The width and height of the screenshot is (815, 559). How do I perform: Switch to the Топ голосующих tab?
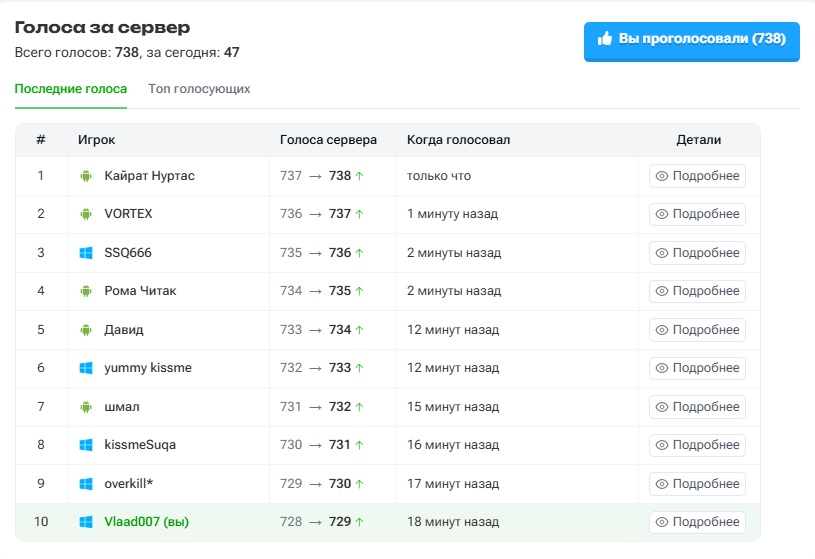[199, 89]
